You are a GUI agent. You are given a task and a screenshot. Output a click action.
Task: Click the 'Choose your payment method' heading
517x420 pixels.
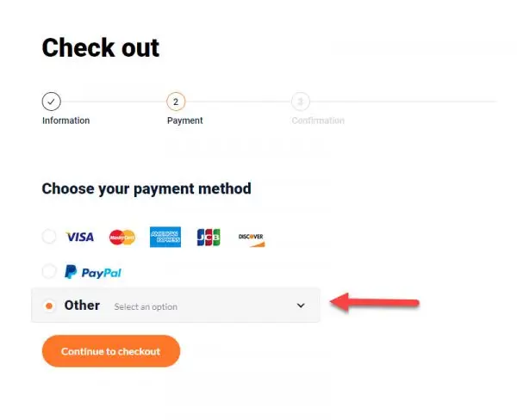(146, 189)
